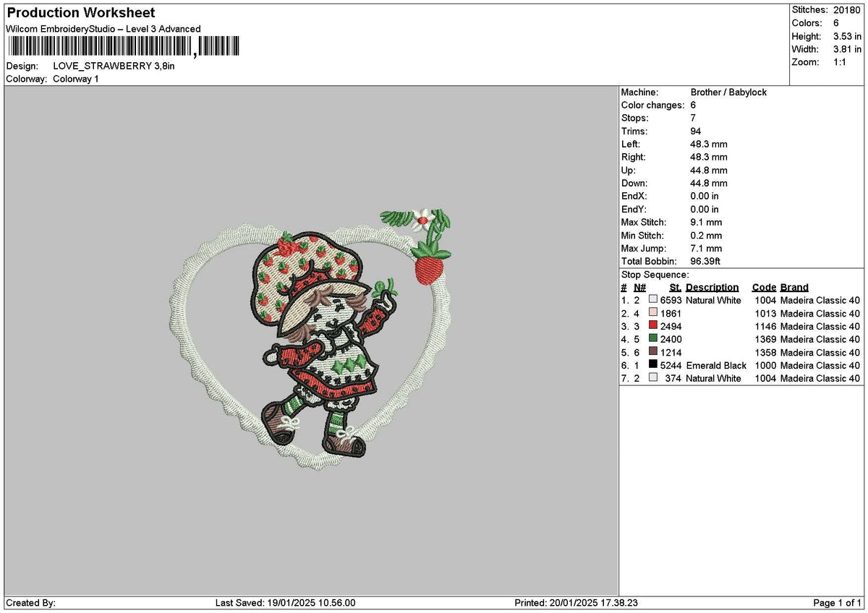The height and width of the screenshot is (613, 868).
Task: Click the 'EndX:' label
Action: pos(634,197)
